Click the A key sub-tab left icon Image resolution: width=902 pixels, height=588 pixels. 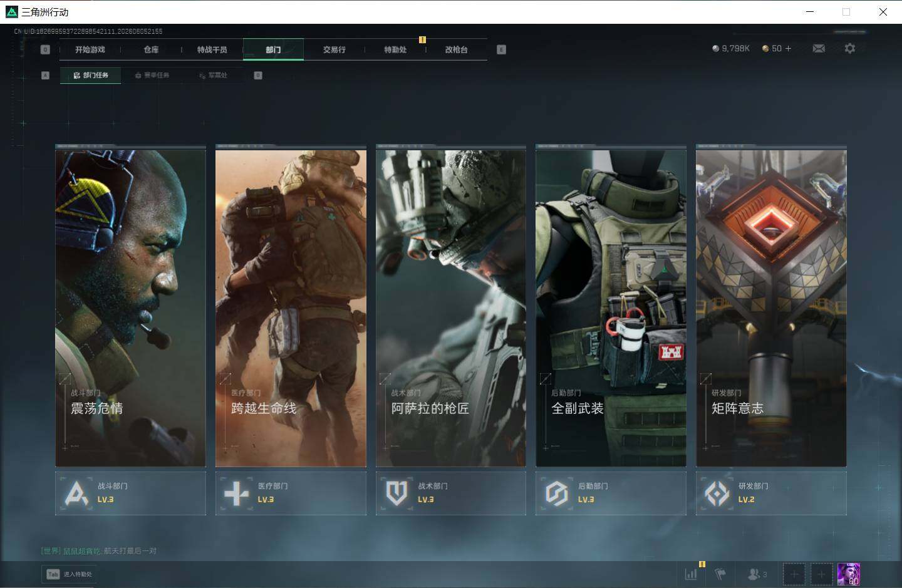(x=45, y=75)
